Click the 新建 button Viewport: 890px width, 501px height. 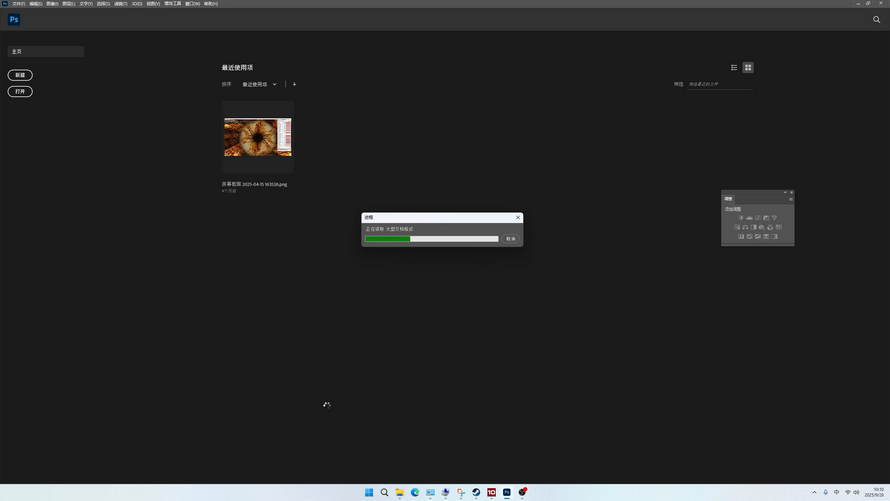[x=20, y=75]
